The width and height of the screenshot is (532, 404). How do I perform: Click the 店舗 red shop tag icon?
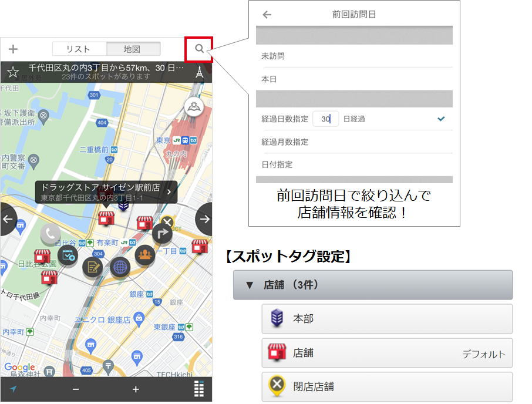pyautogui.click(x=277, y=352)
